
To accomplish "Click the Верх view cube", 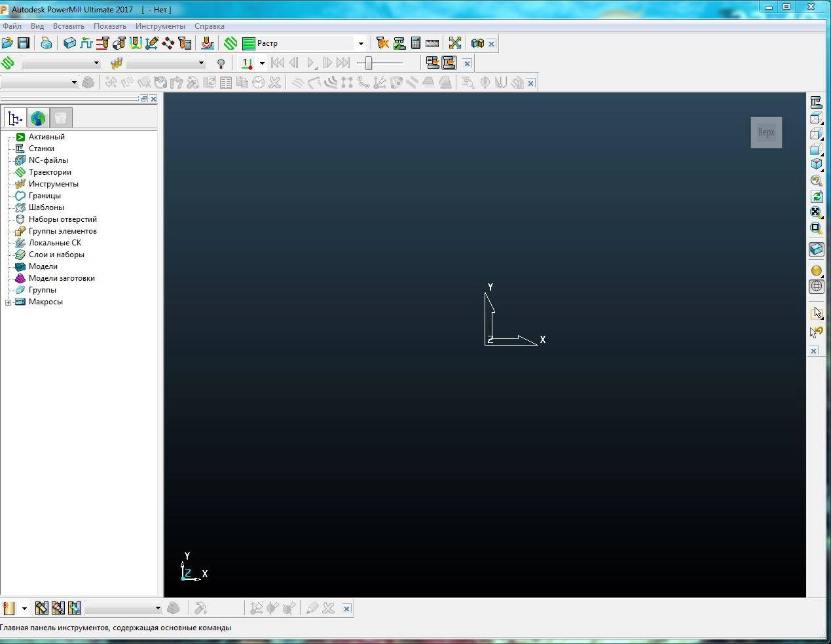I will click(x=766, y=132).
